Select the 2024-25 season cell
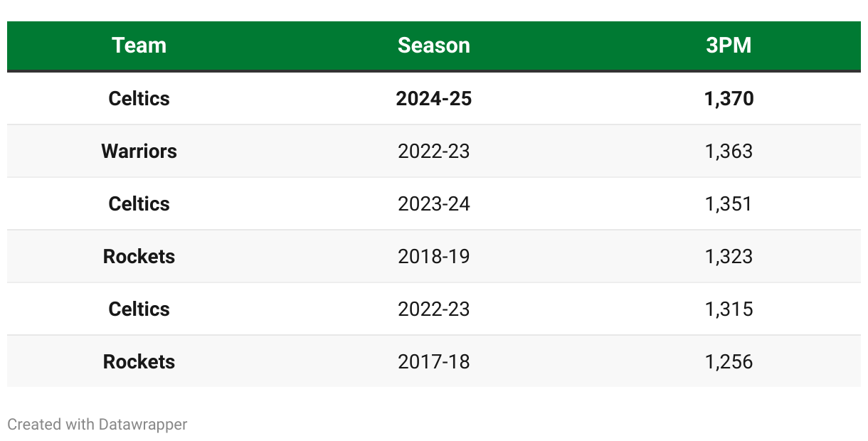 433,98
